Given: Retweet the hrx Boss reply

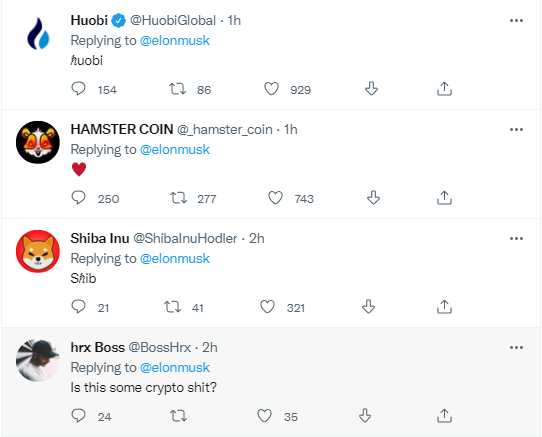Looking at the screenshot, I should [179, 416].
